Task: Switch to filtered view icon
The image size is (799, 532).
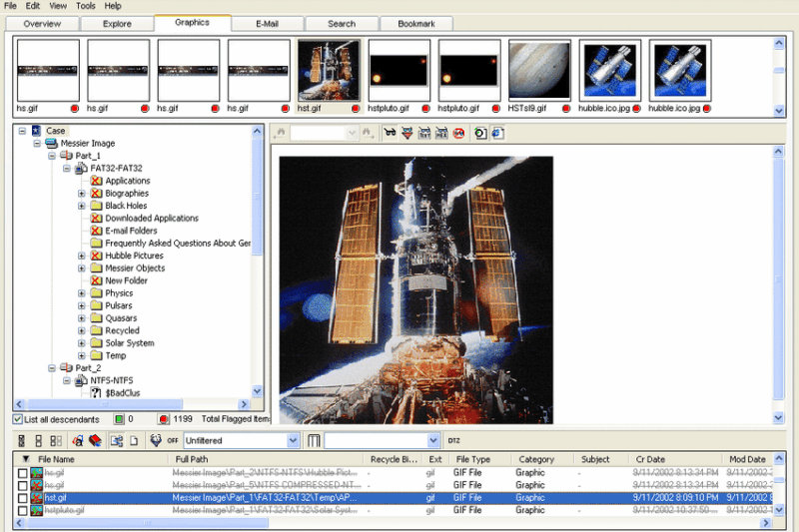Action: 407,134
